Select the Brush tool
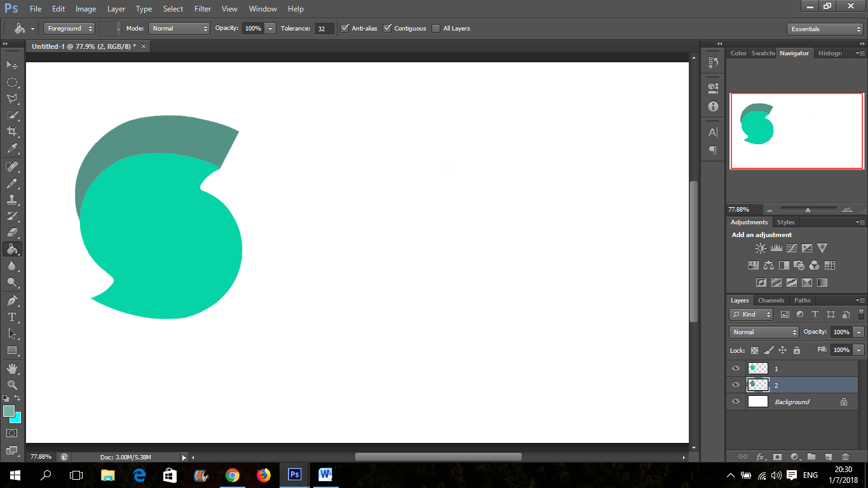 12,183
